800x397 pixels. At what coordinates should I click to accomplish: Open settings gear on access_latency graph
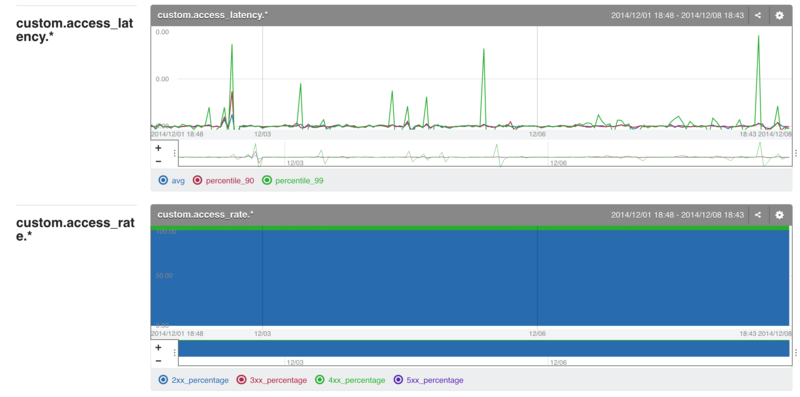tap(779, 15)
